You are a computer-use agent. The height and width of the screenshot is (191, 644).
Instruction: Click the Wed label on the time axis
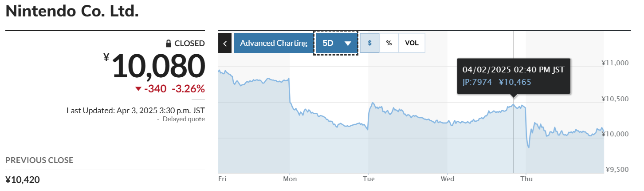click(x=448, y=179)
